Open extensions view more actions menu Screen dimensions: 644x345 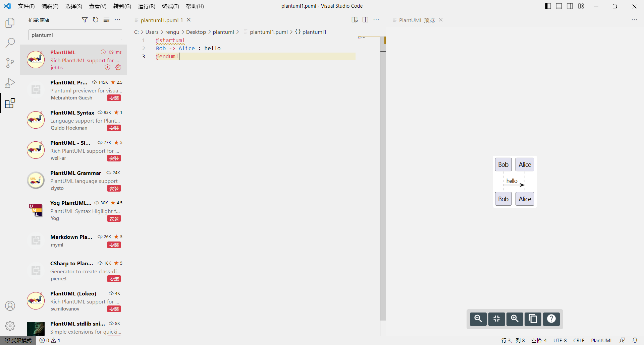[117, 20]
